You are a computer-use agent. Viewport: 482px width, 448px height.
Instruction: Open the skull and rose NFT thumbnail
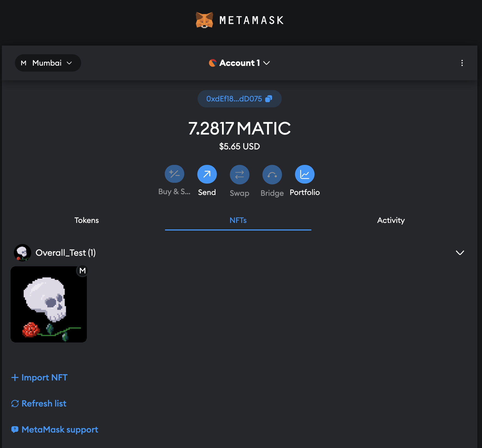pos(49,304)
